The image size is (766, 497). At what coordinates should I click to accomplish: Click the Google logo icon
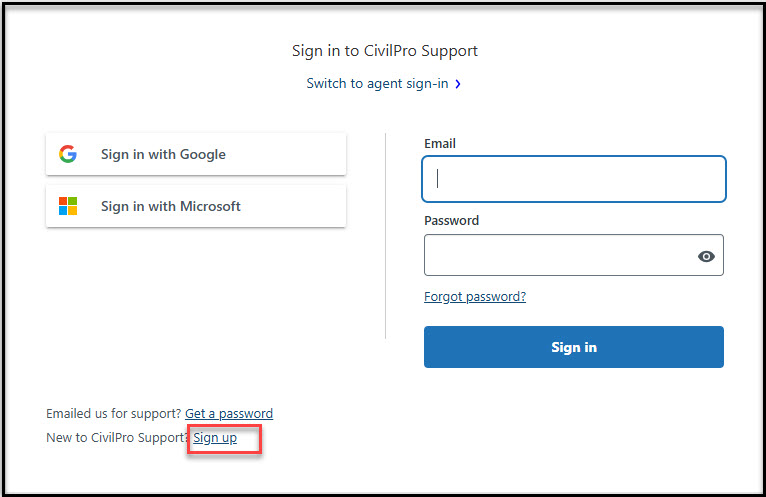68,154
